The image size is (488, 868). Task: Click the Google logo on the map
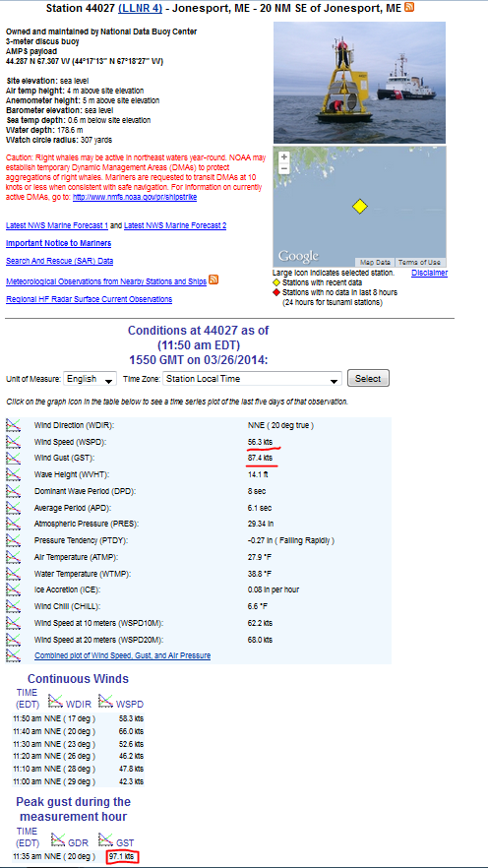tap(298, 256)
